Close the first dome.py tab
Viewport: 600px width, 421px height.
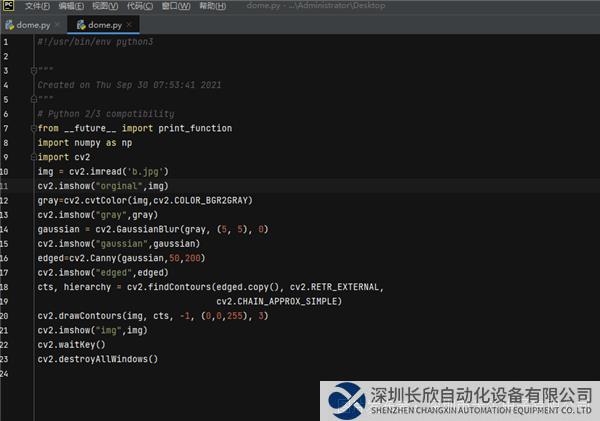click(x=58, y=24)
